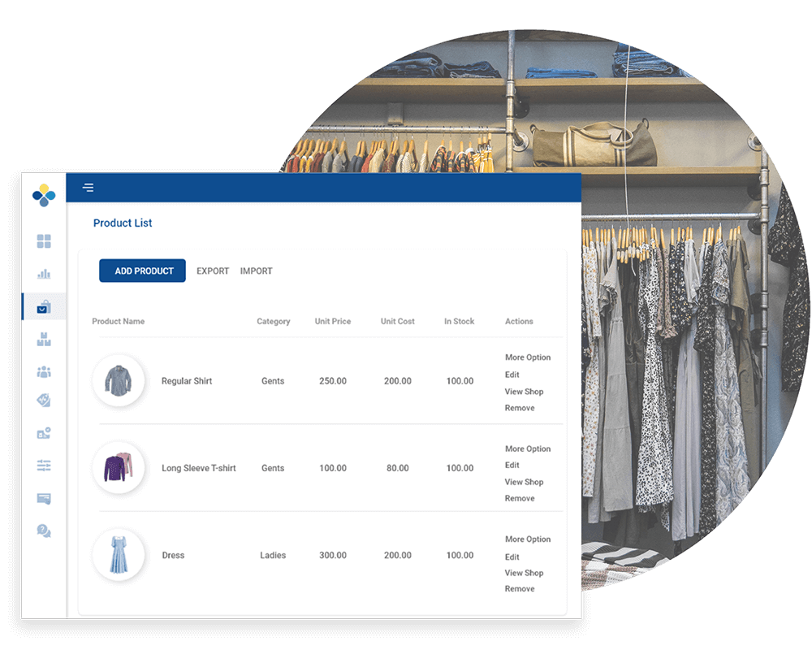
Task: Select the shopping bag products icon
Action: click(x=44, y=306)
